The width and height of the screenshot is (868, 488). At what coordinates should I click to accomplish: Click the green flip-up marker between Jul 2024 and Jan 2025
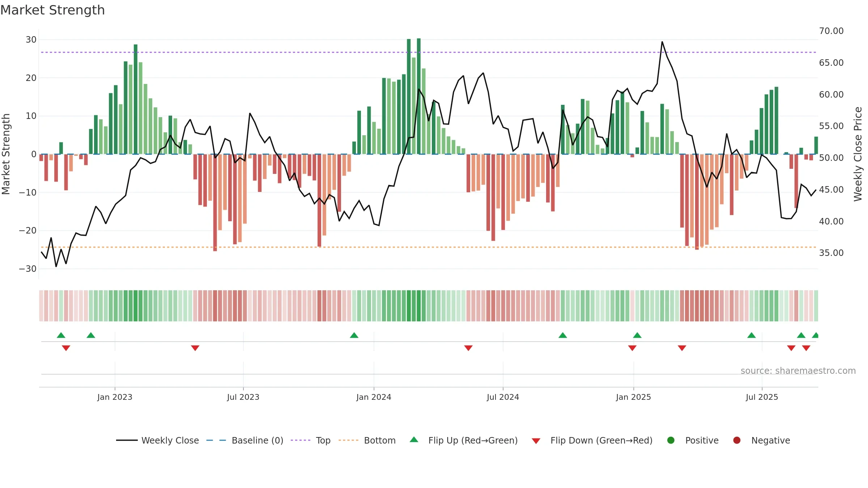[563, 335]
